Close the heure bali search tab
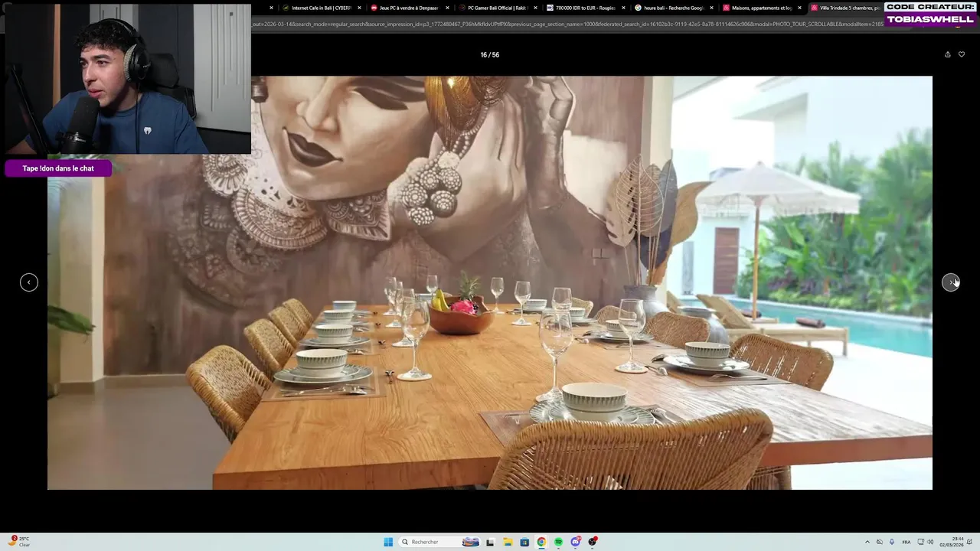Image resolution: width=980 pixels, height=551 pixels. (711, 8)
